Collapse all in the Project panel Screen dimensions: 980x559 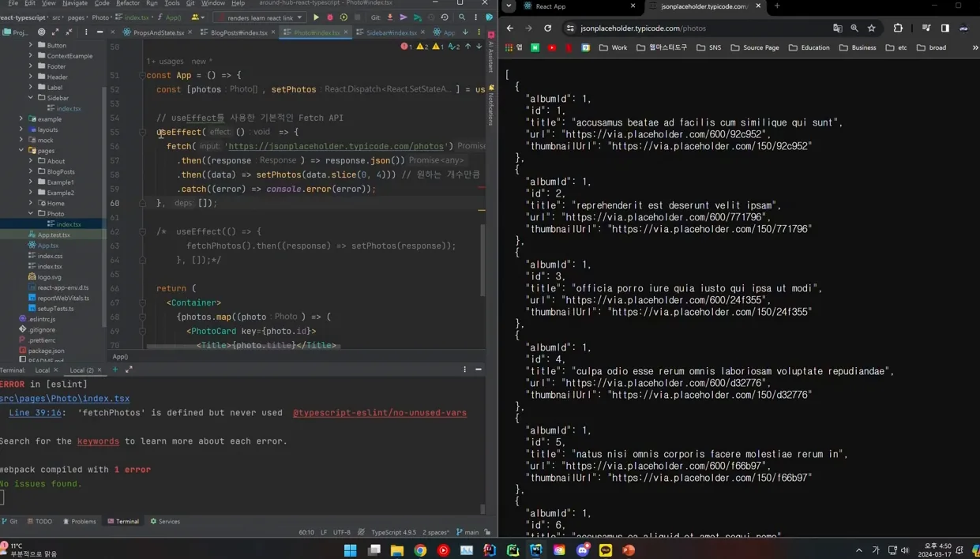[69, 32]
